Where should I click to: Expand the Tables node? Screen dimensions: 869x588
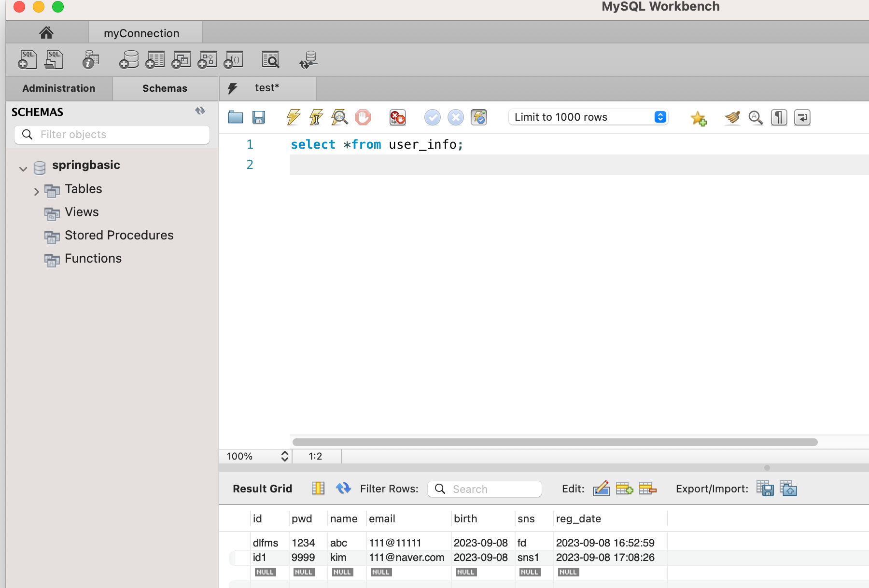[36, 192]
